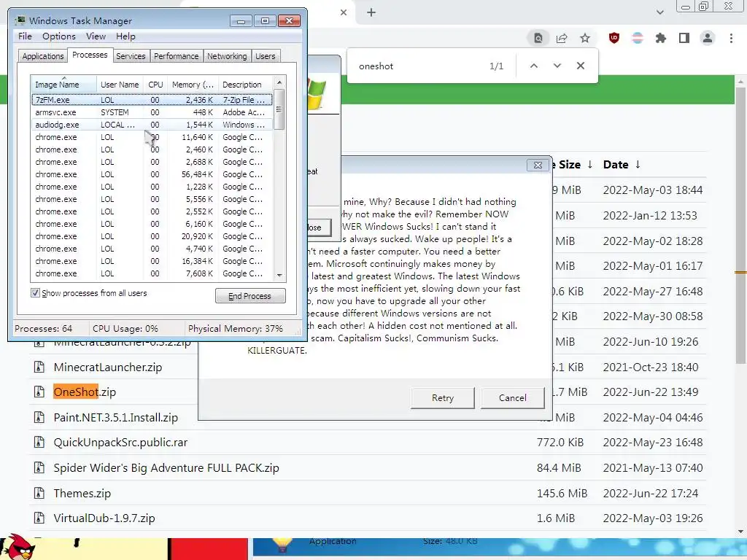Click the VirtualDub-1.9.7.zip file icon
The image size is (747, 560).
(39, 518)
